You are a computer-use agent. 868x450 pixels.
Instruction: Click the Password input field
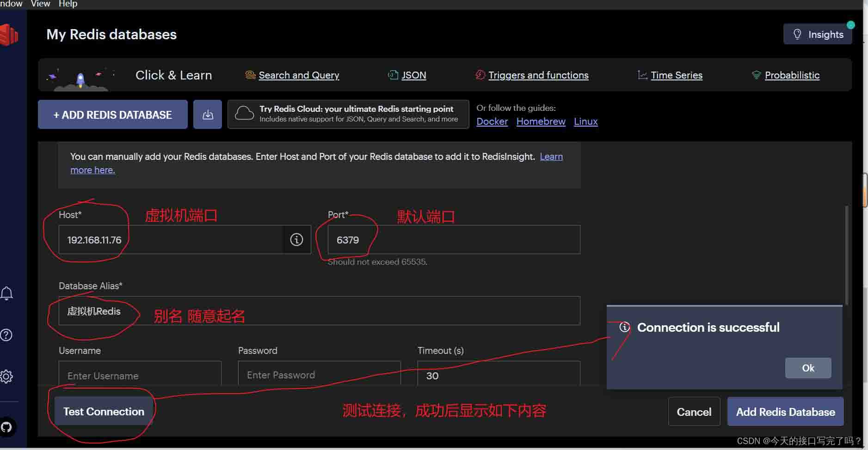[x=319, y=373]
